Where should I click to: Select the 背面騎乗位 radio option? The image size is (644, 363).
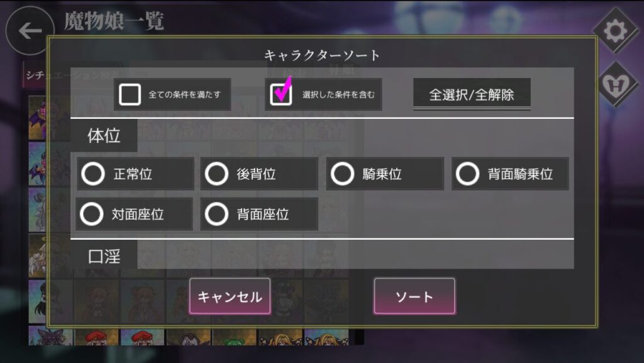[x=510, y=174]
